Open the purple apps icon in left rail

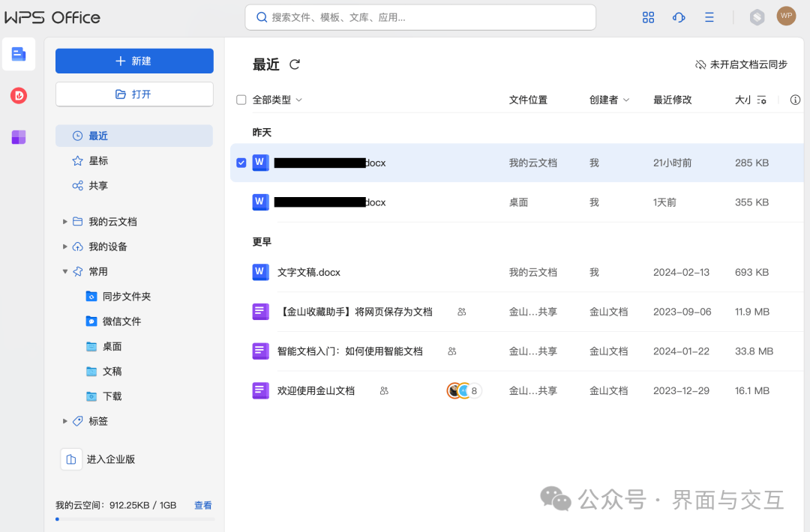(18, 137)
